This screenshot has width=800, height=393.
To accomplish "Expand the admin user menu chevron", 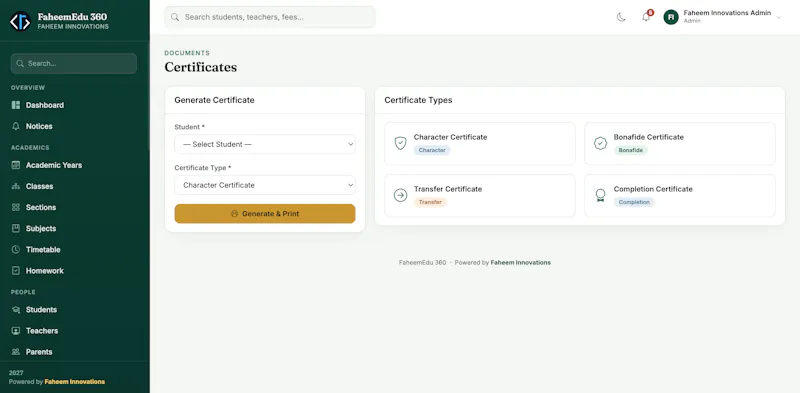I will [x=779, y=17].
